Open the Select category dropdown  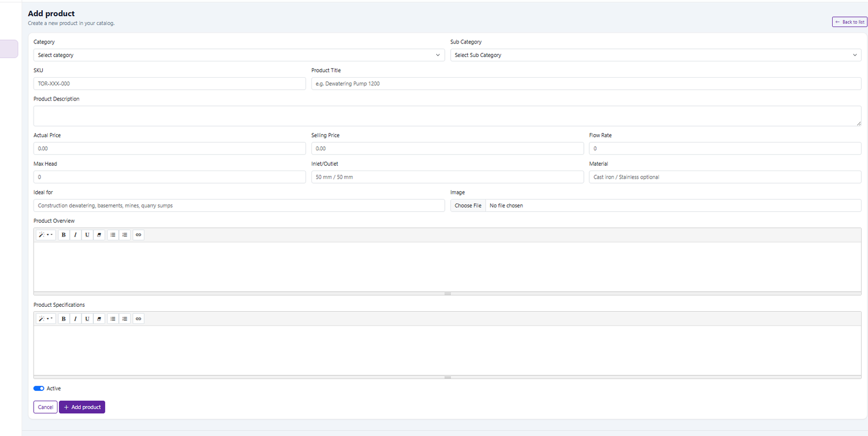(239, 55)
